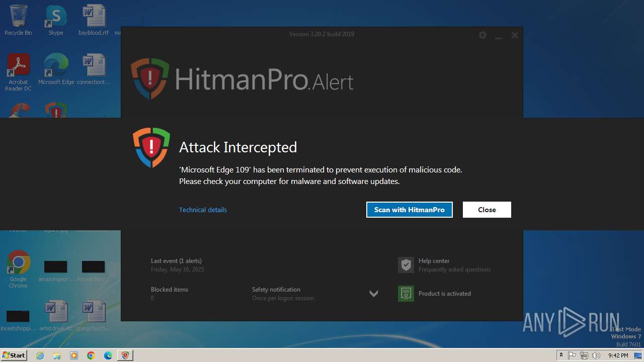Image resolution: width=644 pixels, height=362 pixels.
Task: Launch Chrome from the taskbar
Action: (x=91, y=355)
